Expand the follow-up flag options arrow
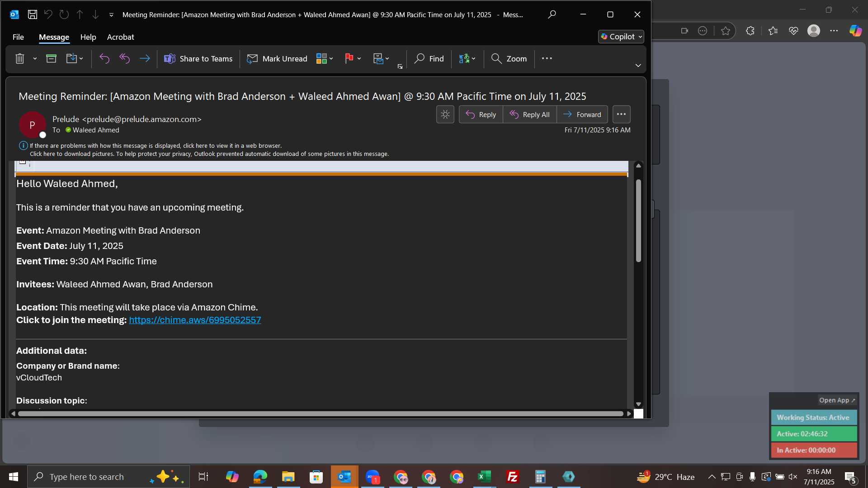This screenshot has width=868, height=488. (359, 59)
